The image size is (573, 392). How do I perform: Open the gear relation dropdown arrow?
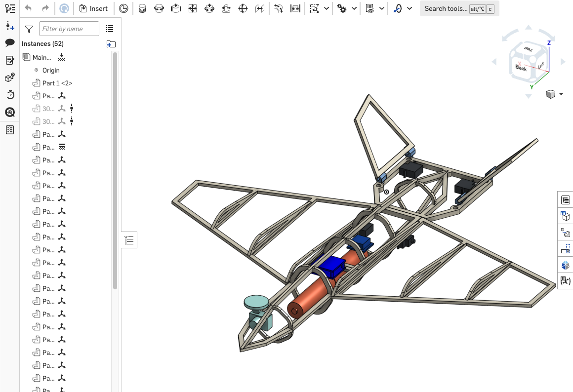[x=354, y=8]
